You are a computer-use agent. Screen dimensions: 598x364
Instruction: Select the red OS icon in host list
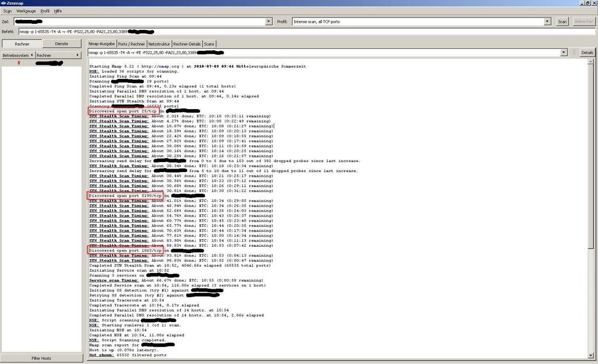click(19, 62)
